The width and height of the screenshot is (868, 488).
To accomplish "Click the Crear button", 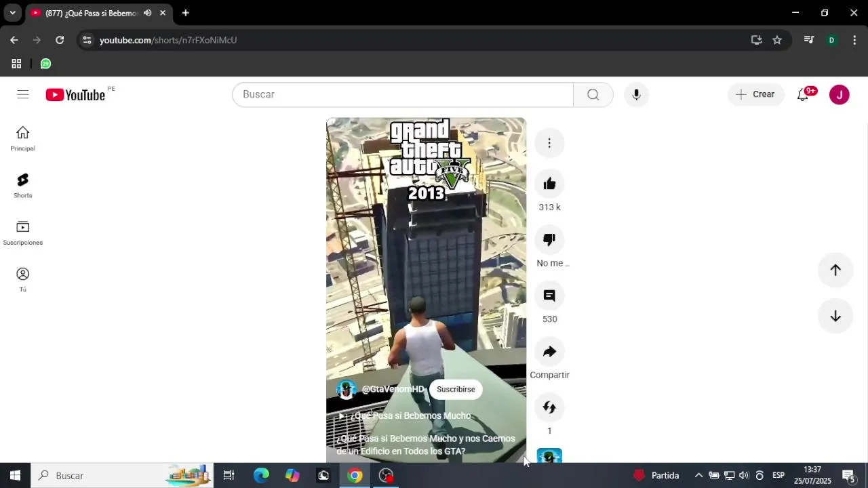I will point(755,95).
